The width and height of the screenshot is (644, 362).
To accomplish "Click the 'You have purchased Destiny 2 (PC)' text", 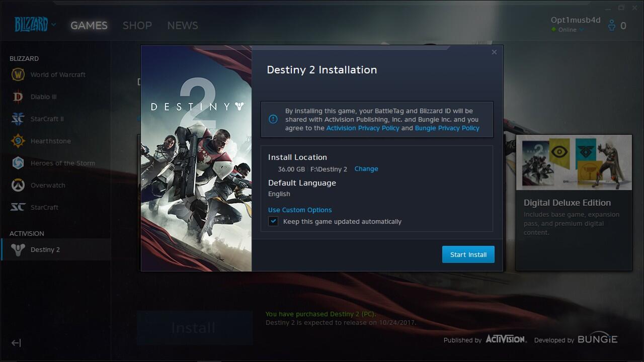I will tap(320, 314).
